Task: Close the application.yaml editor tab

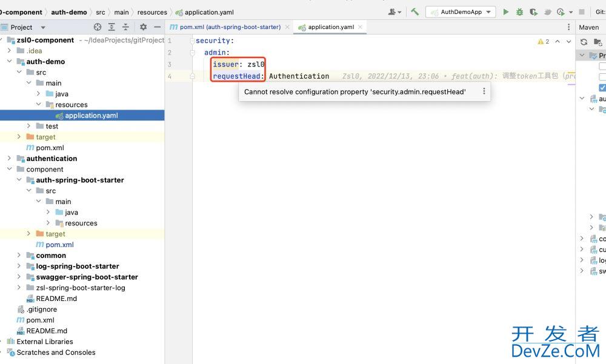Action: [360, 27]
